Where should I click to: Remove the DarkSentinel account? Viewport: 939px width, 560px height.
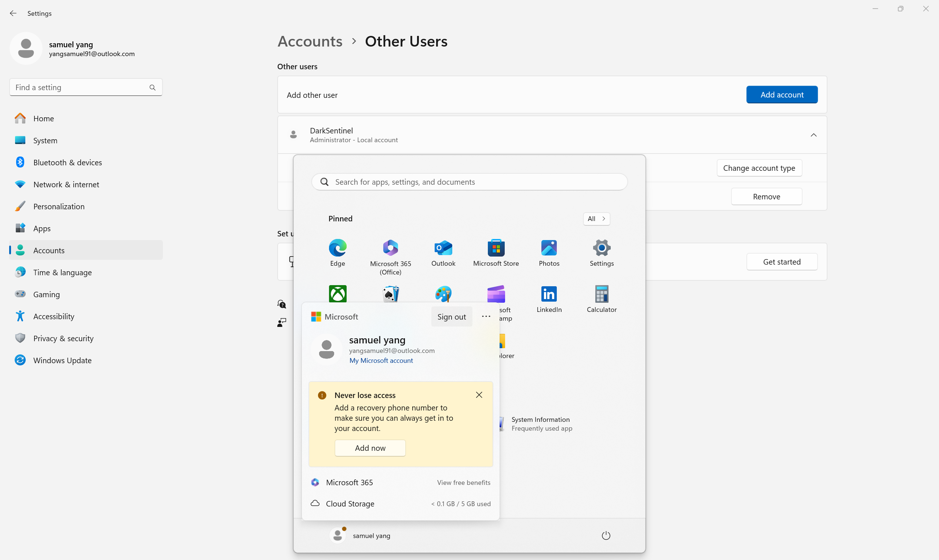[x=766, y=196]
